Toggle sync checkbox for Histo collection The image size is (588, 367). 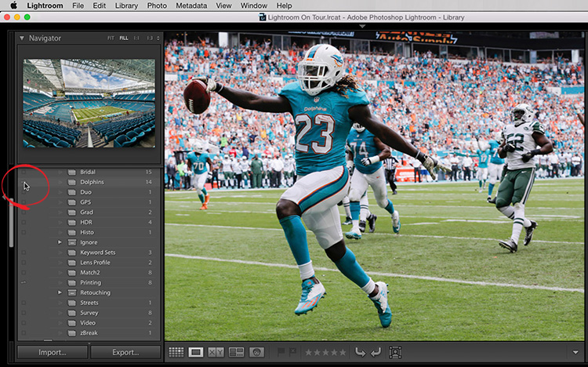click(x=24, y=233)
